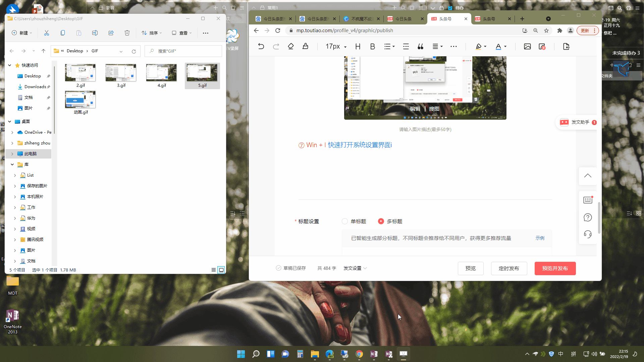The image size is (644, 362).
Task: Click the 预览并发布 button
Action: tap(555, 268)
